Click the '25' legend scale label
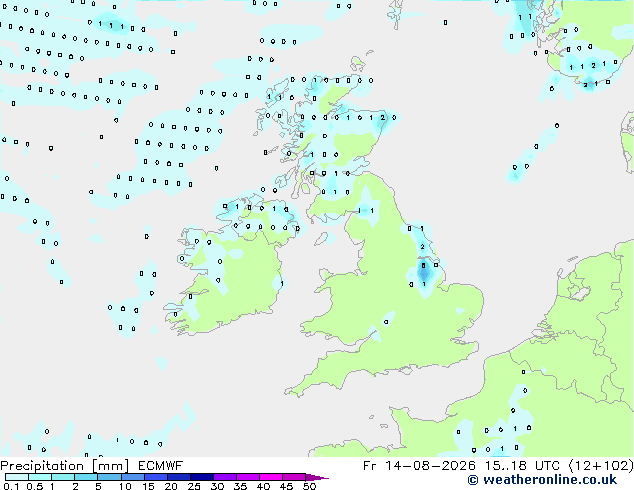Image resolution: width=634 pixels, height=490 pixels. coord(194,486)
